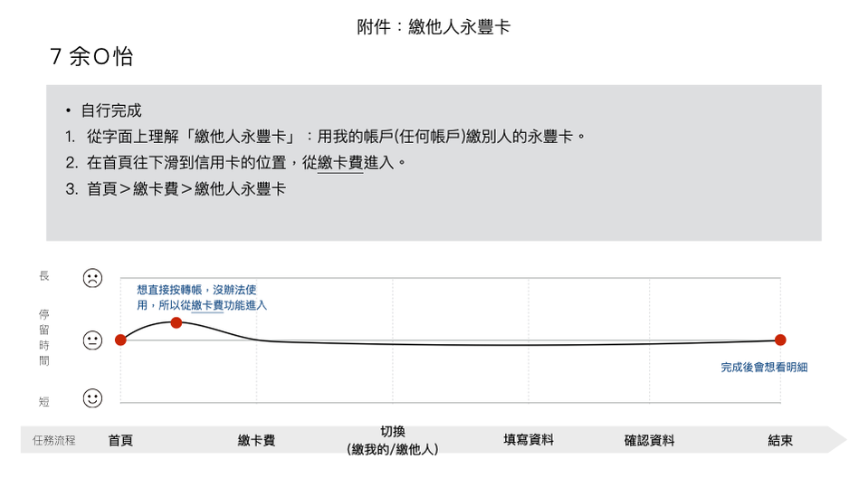Click note line starting with 從字面上理解
The image size is (868, 488).
[x=336, y=137]
